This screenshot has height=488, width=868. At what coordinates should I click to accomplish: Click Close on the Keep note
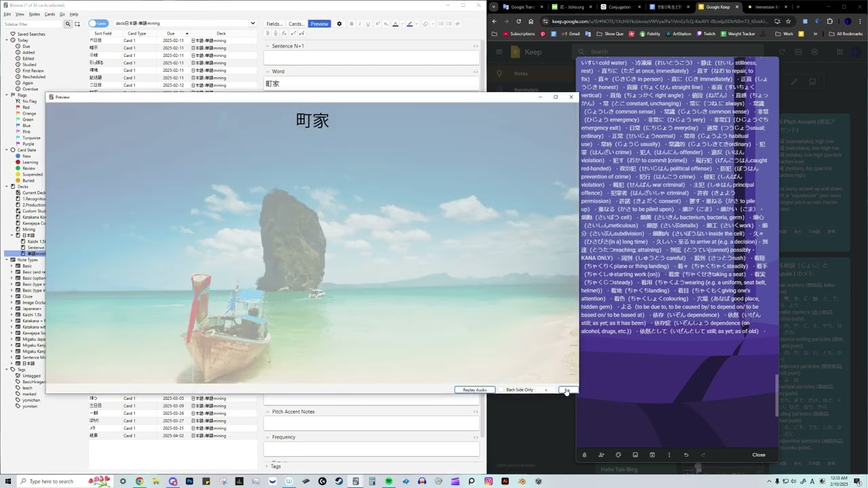coord(759,455)
